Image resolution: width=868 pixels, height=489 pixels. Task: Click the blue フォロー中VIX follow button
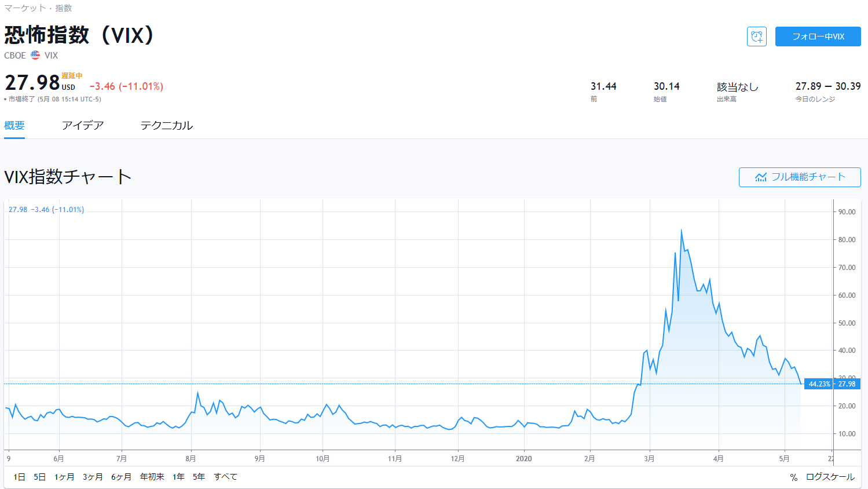point(818,37)
